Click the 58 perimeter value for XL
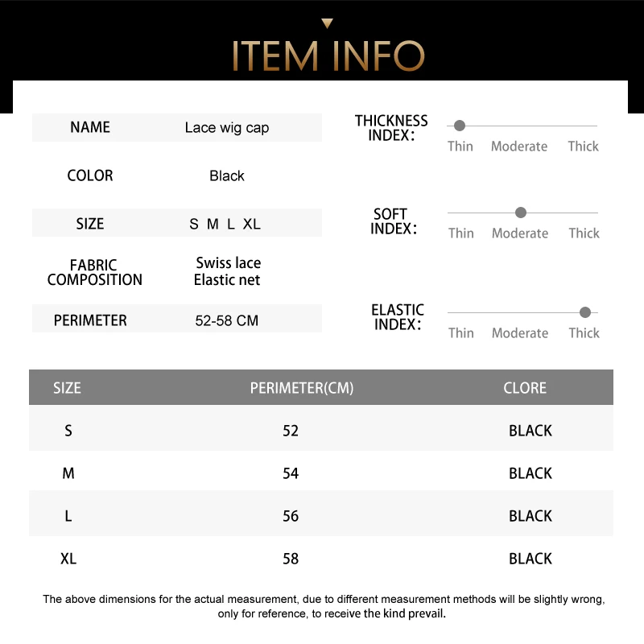 point(291,559)
